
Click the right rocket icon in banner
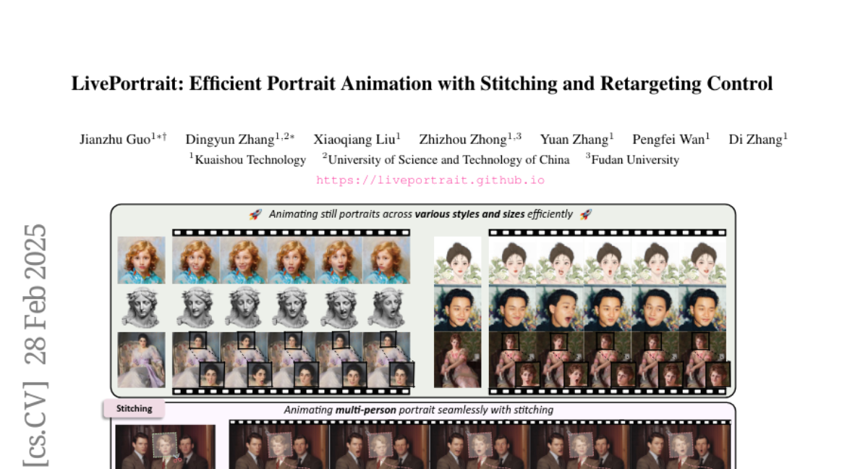(586, 214)
